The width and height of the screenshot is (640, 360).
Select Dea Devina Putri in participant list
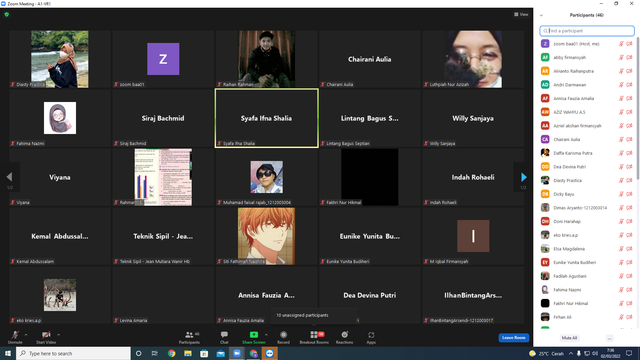587,167
